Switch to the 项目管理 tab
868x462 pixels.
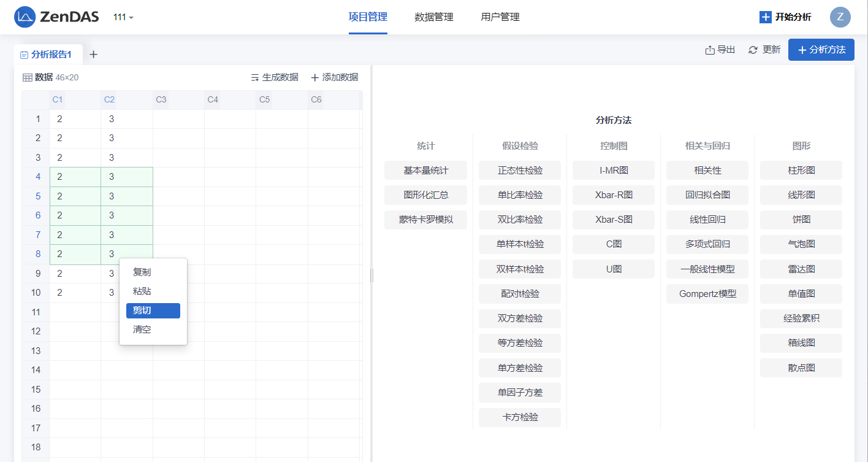[x=368, y=17]
